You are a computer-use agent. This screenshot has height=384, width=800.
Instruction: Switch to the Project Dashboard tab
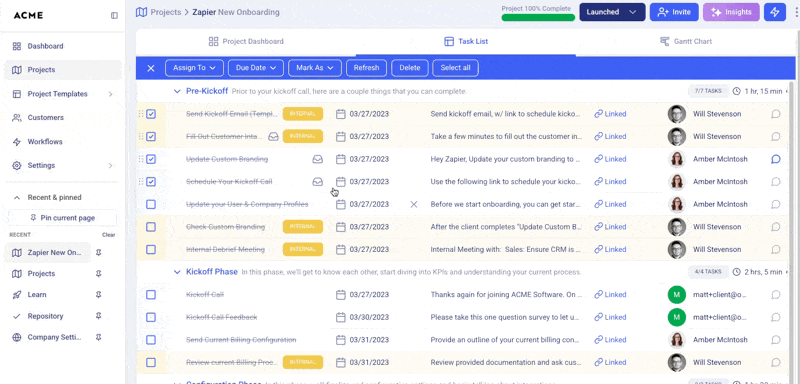pyautogui.click(x=246, y=41)
